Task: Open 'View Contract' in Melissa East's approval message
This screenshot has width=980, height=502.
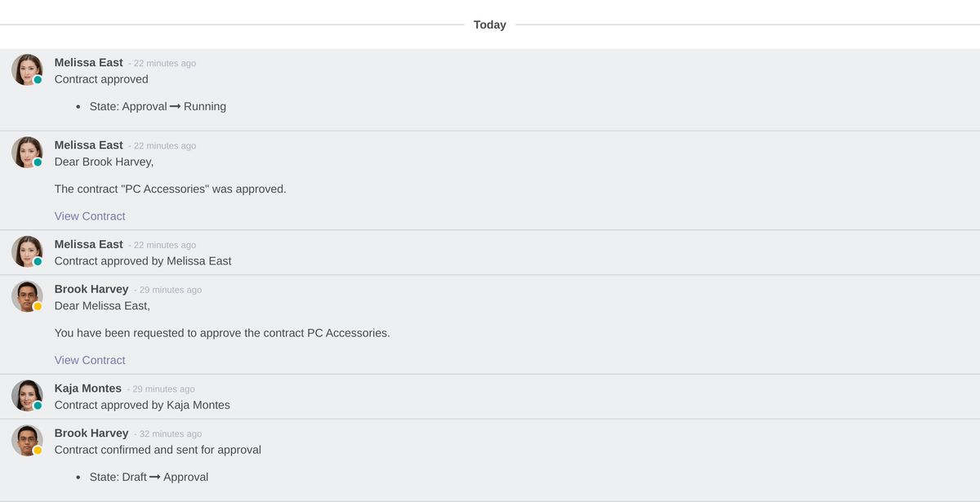Action: [90, 215]
